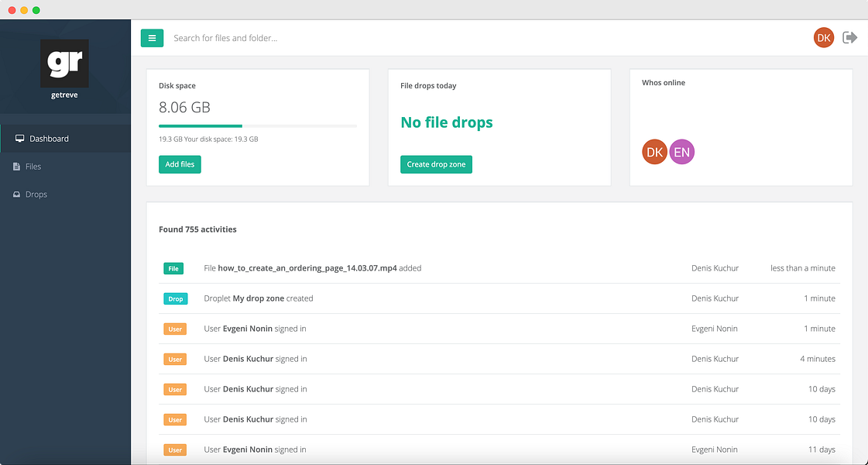Open the DK user avatar in top bar
The height and width of the screenshot is (465, 868).
click(824, 38)
